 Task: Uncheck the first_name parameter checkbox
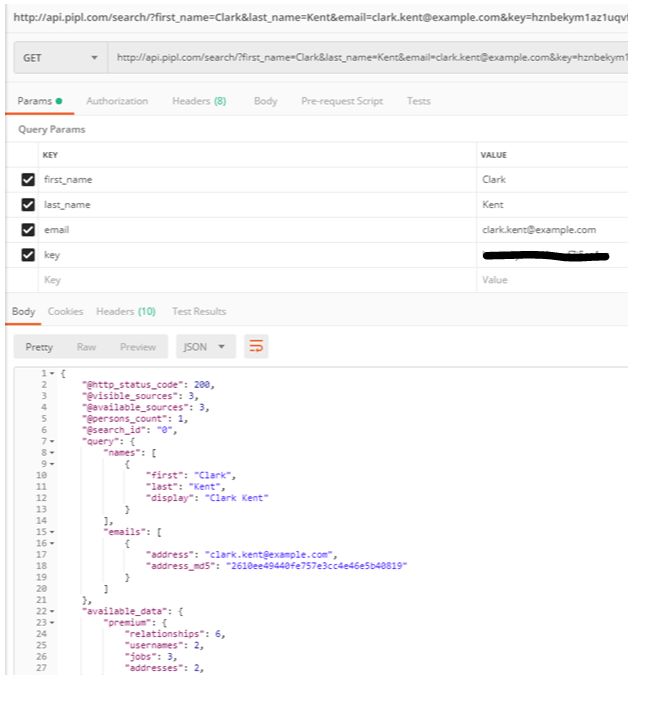28,180
